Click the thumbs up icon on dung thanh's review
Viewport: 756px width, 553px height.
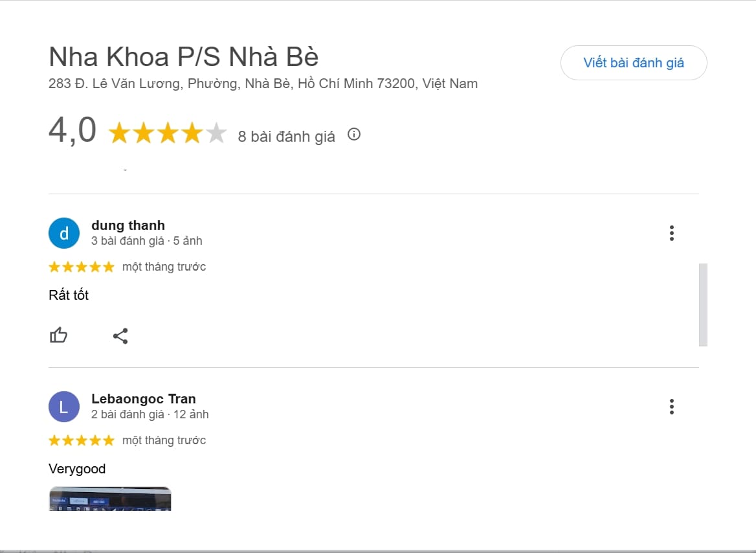point(59,335)
